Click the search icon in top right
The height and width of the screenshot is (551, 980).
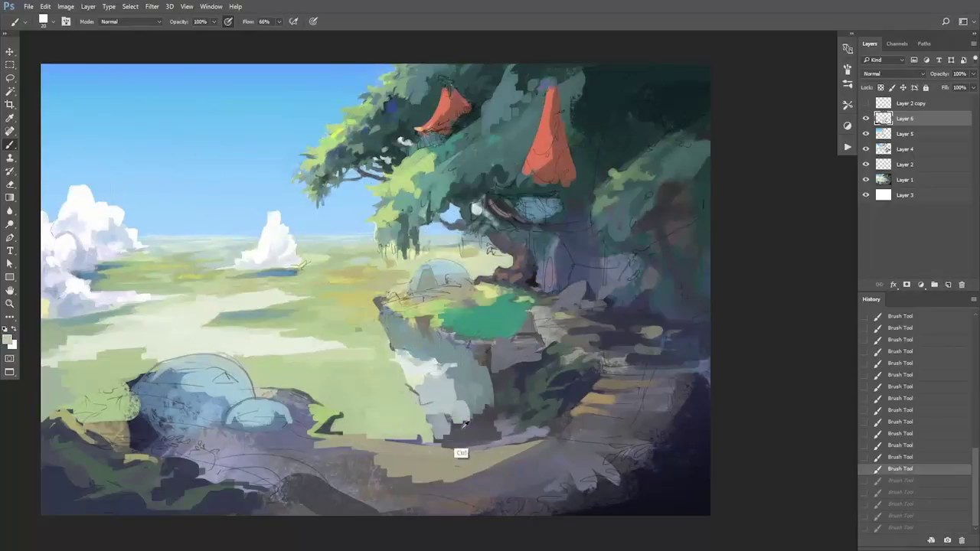[946, 21]
